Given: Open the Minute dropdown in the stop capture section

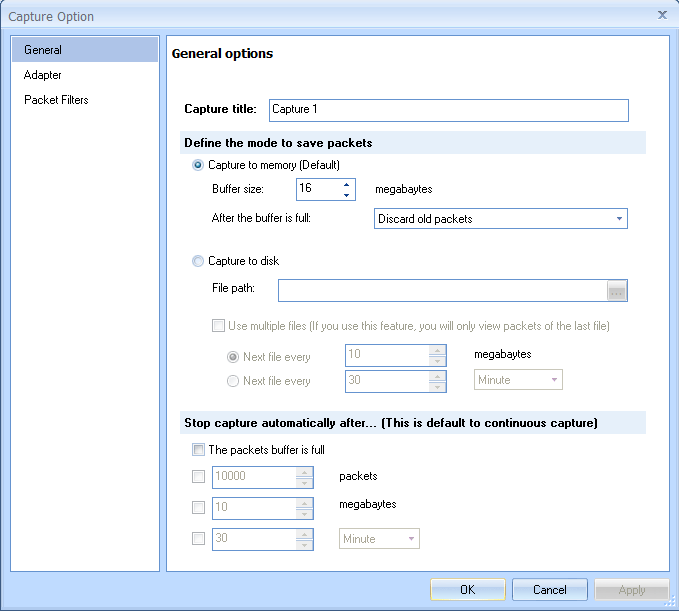Looking at the screenshot, I should pos(379,539).
